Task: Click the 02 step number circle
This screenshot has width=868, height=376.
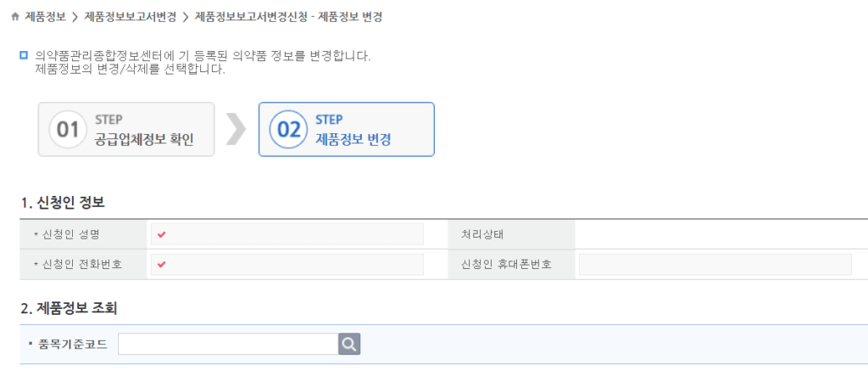Action: pos(288,130)
